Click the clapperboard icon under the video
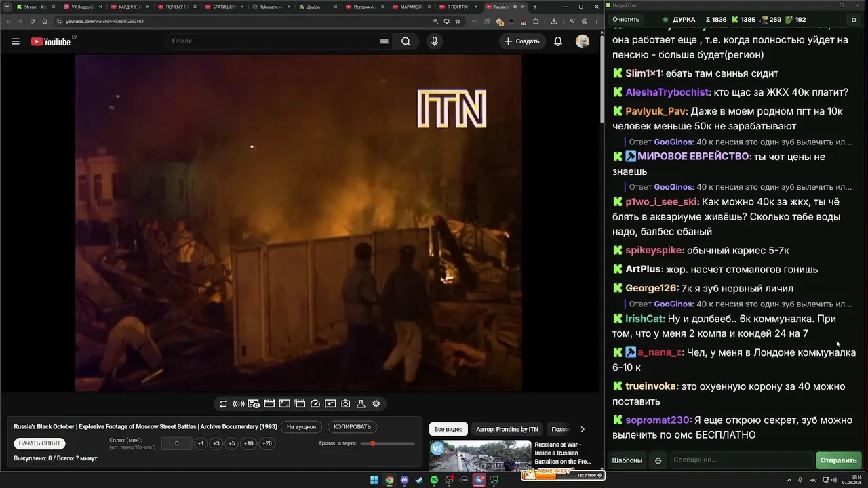Screen dimensions: 868x488 [269, 404]
